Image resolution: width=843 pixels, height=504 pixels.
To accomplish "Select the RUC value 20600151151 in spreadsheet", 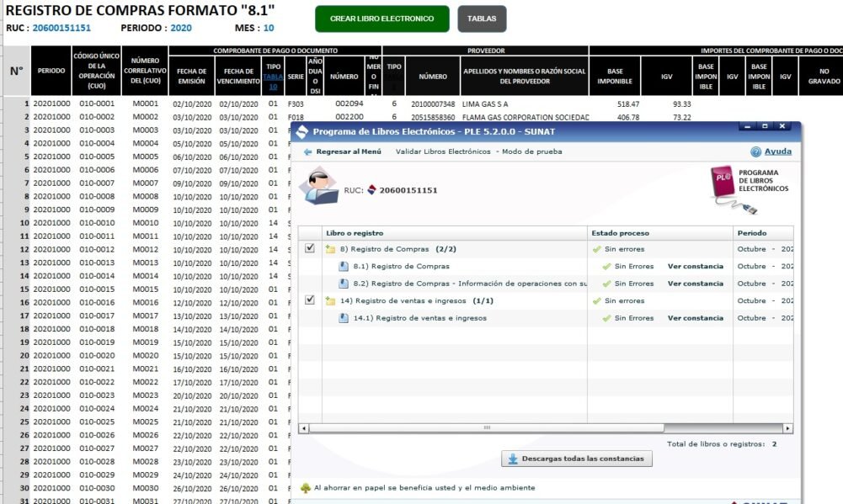I will [61, 28].
